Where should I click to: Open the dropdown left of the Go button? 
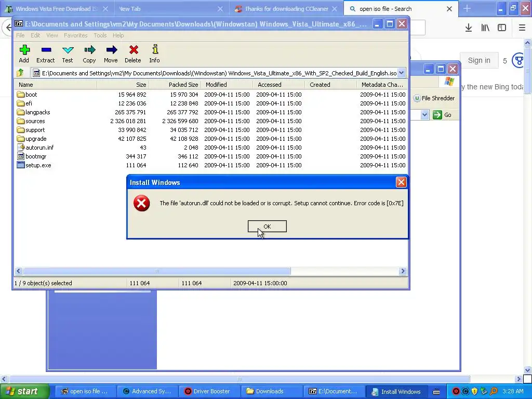coord(424,115)
